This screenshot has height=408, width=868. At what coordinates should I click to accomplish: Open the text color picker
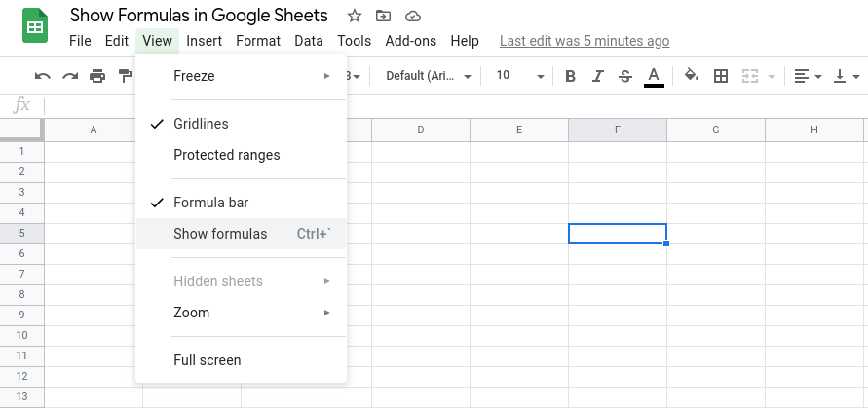coord(654,76)
